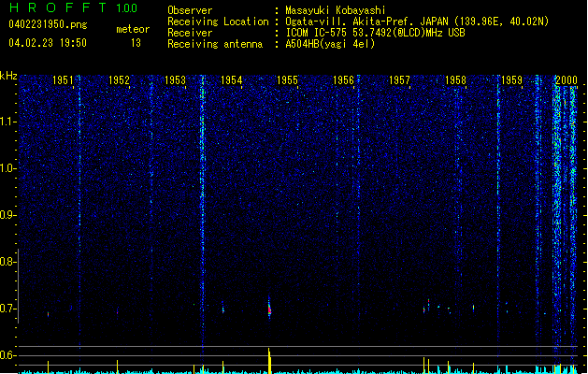Click the 1958 time marker

point(455,80)
